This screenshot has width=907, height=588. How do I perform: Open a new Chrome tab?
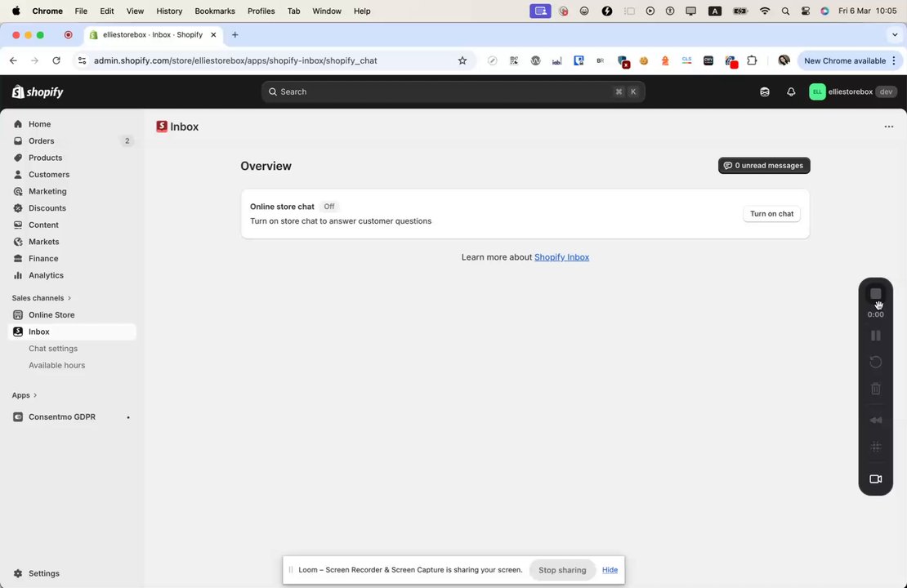pyautogui.click(x=235, y=34)
